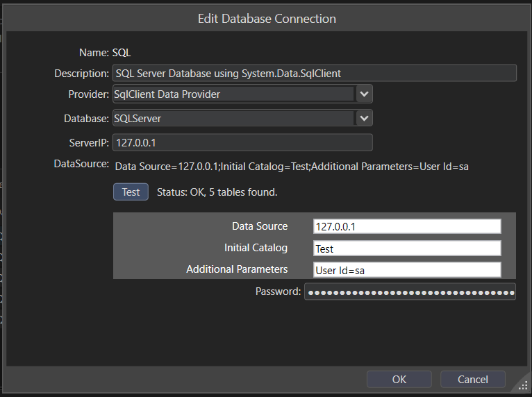Confirm with the OK button
The width and height of the screenshot is (532, 397).
coord(399,379)
